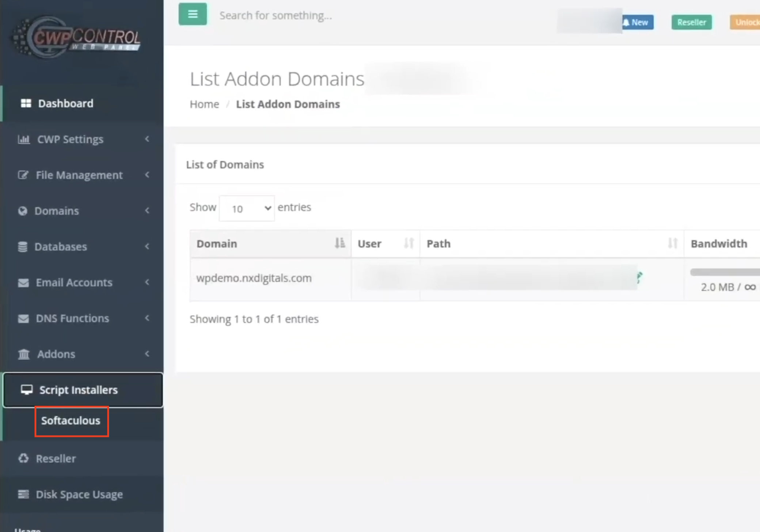Select Script Installers in sidebar

click(83, 390)
